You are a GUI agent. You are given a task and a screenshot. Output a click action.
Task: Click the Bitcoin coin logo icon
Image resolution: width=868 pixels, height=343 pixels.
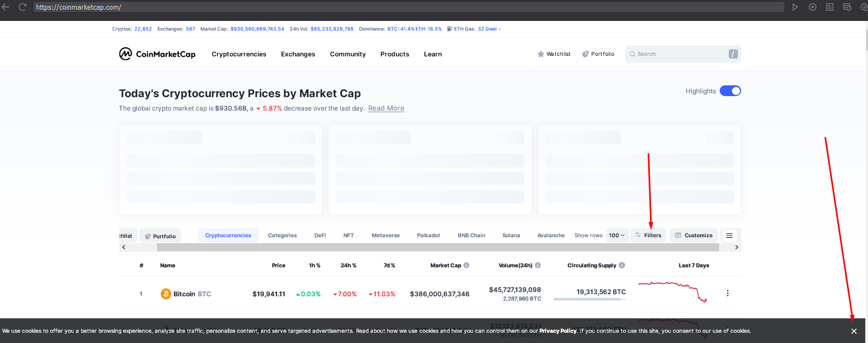click(x=166, y=294)
